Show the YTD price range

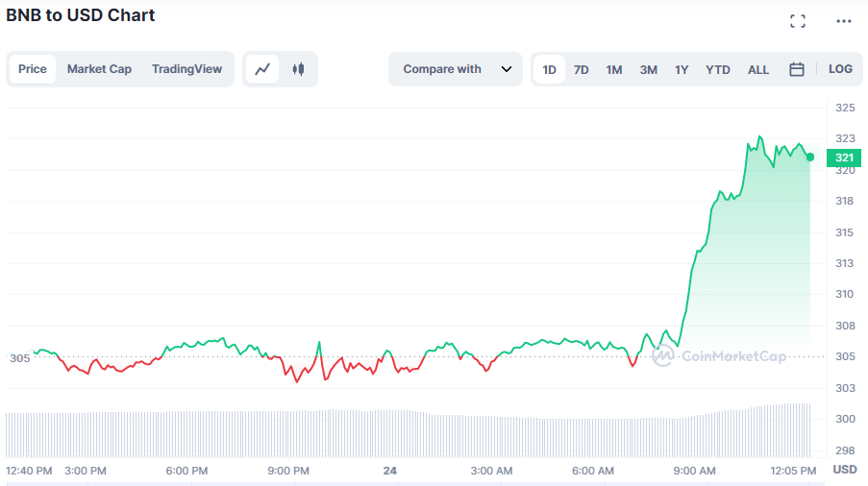point(717,69)
